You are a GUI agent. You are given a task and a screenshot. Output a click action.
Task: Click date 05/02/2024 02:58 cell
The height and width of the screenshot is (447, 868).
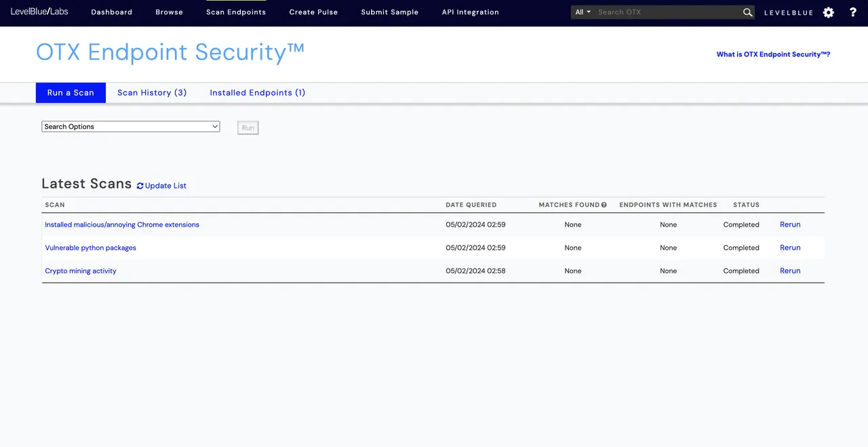(x=475, y=271)
